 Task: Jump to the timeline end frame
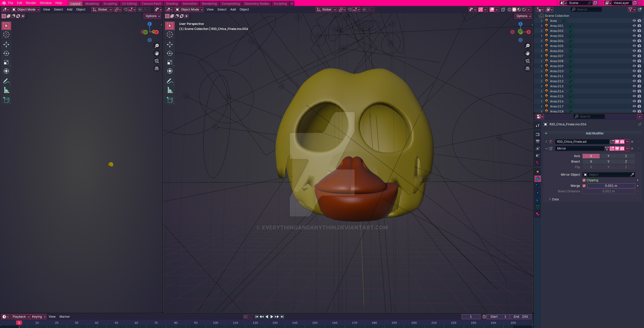click(x=283, y=316)
